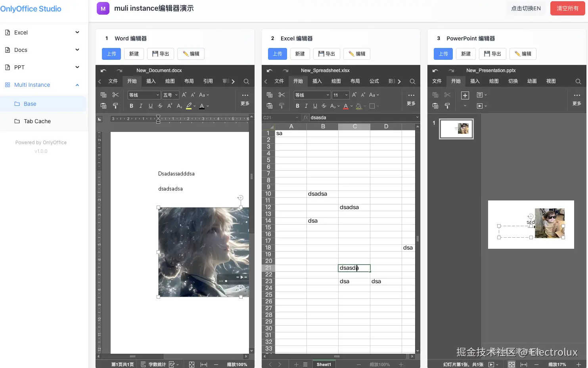Toggle underline formatting in the Word editor

151,106
